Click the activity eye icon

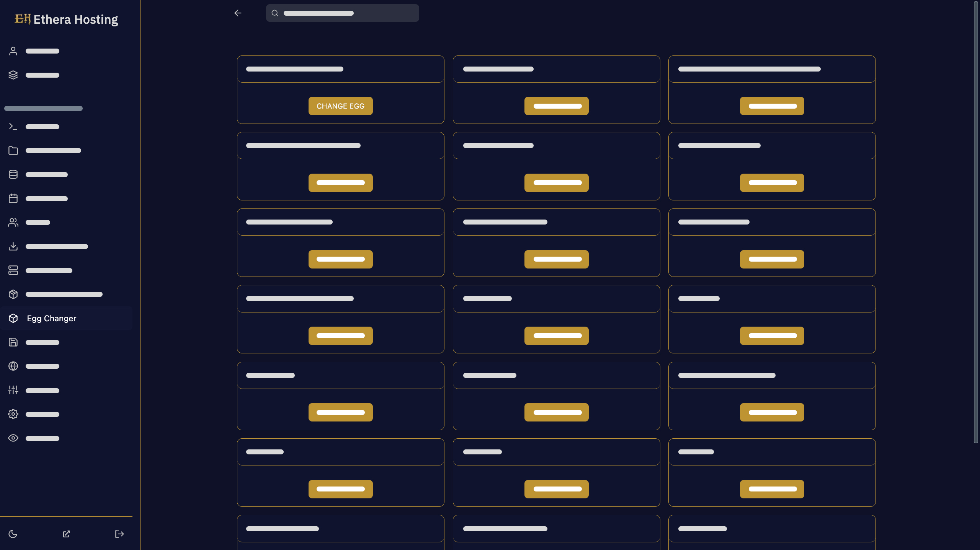click(x=13, y=438)
